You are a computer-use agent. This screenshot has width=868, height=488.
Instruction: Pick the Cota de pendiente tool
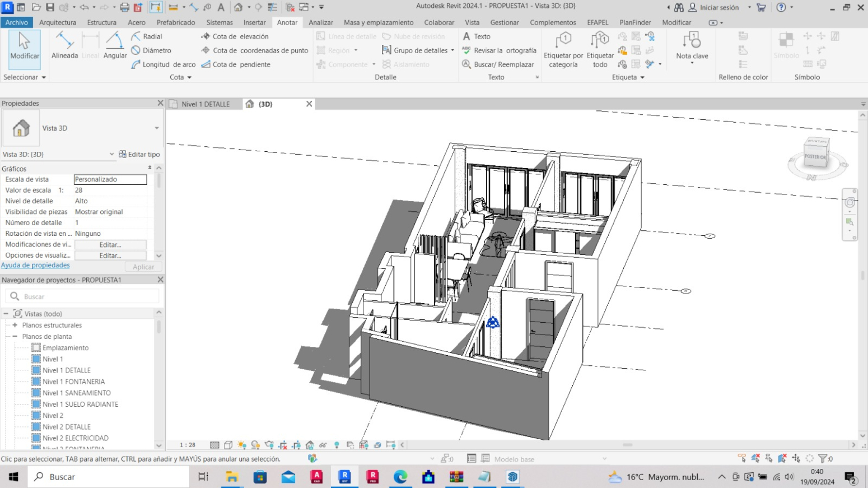[236, 64]
